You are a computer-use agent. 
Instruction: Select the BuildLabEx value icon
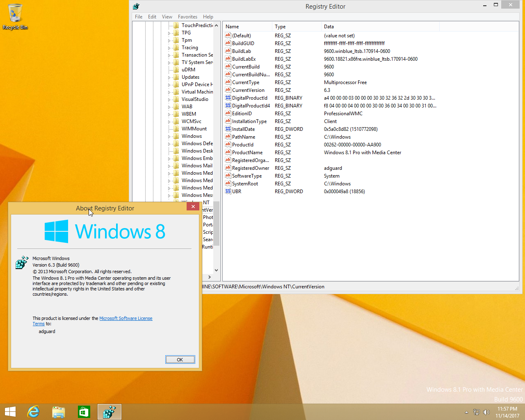coord(228,59)
